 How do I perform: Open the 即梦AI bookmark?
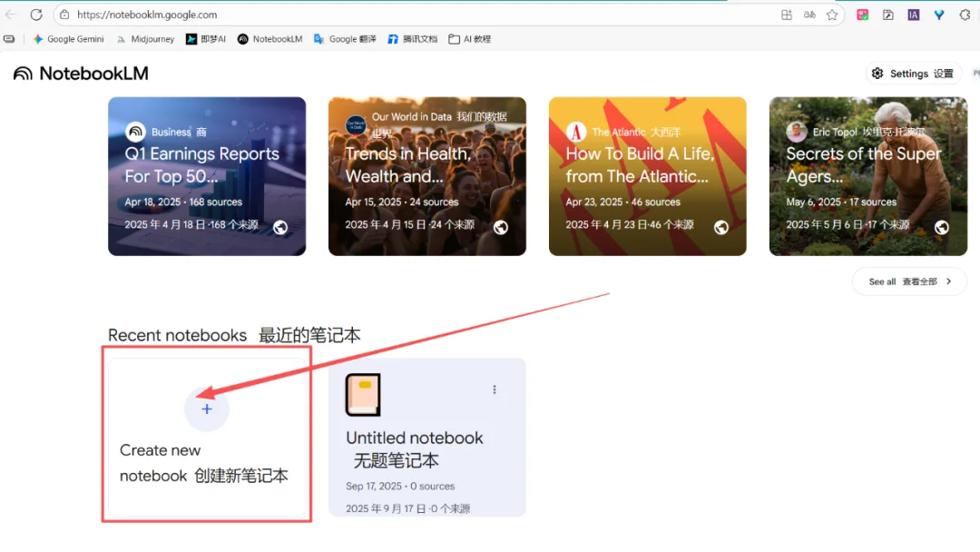coord(206,39)
